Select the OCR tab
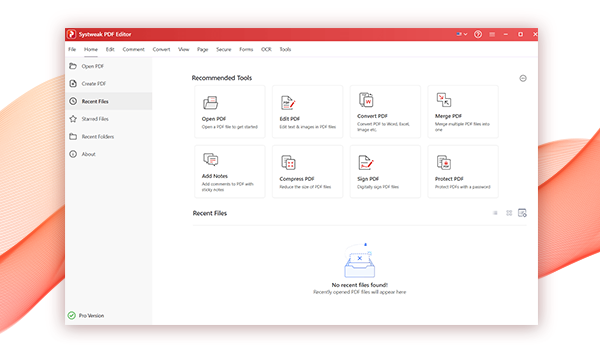 click(266, 49)
